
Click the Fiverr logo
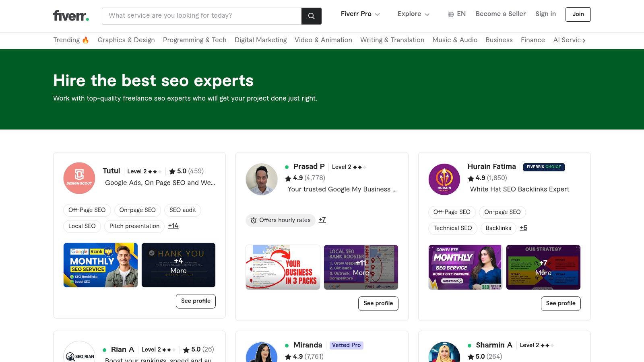(70, 16)
